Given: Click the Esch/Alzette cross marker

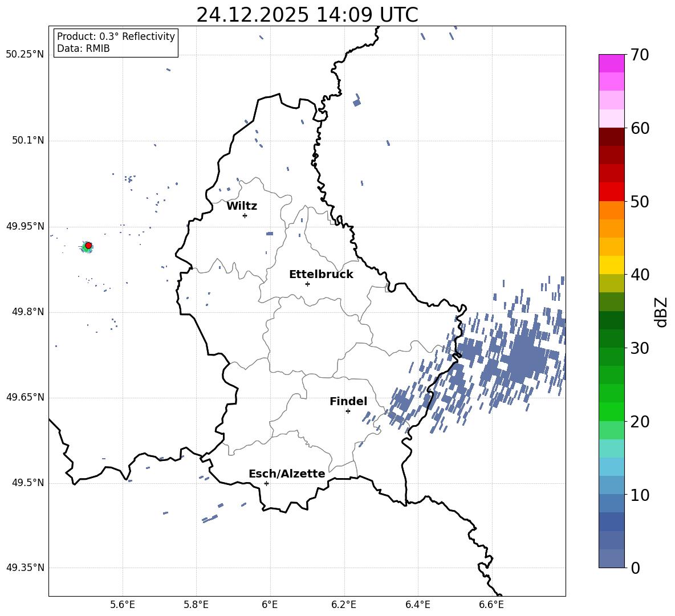Looking at the screenshot, I should 266,483.
